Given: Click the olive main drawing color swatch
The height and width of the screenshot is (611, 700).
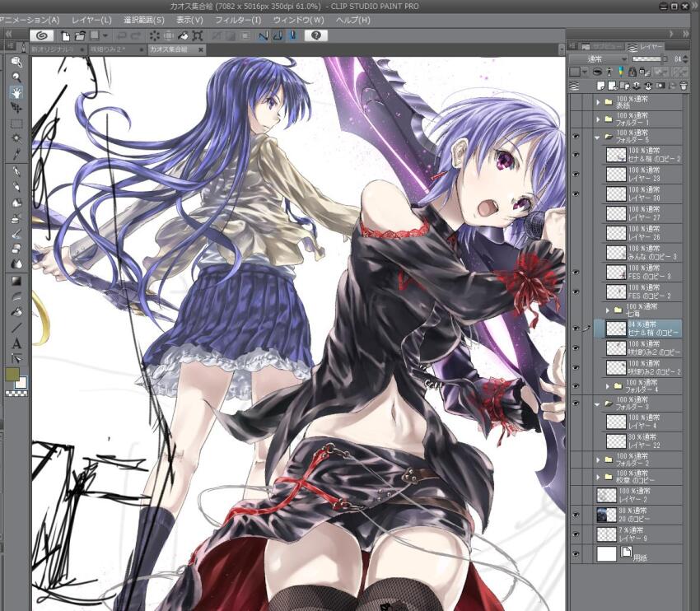Looking at the screenshot, I should [12, 375].
